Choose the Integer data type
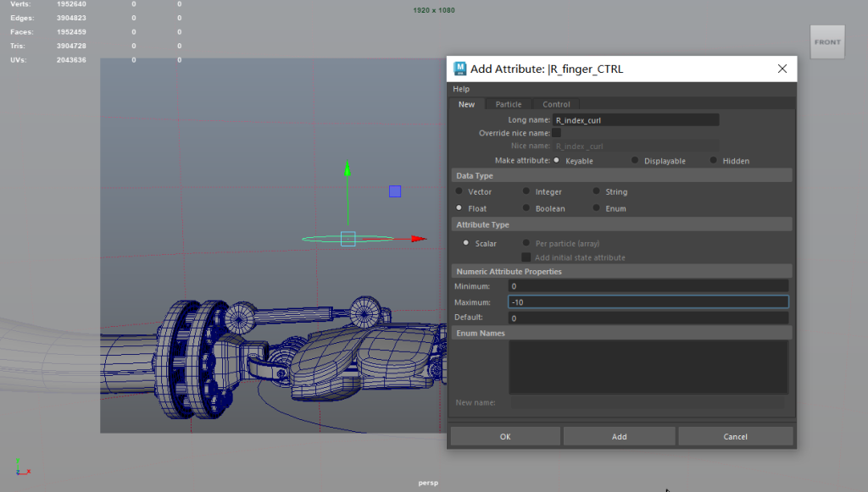 pos(526,191)
